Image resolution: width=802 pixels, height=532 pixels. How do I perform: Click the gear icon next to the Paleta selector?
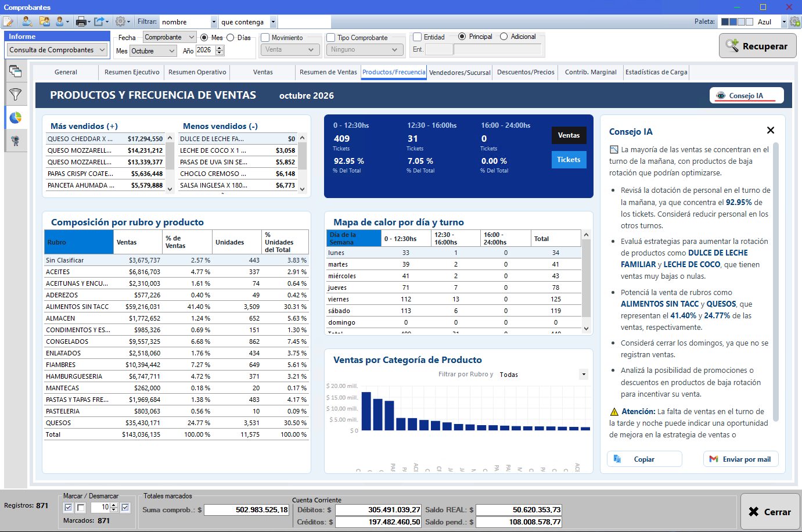click(794, 22)
